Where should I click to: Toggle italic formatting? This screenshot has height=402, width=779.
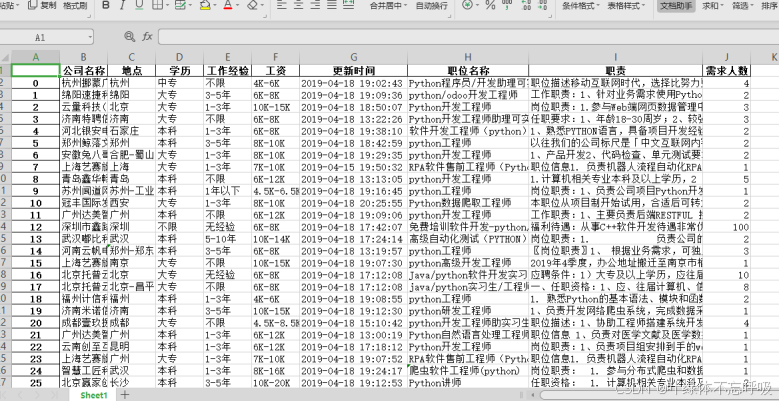point(122,5)
